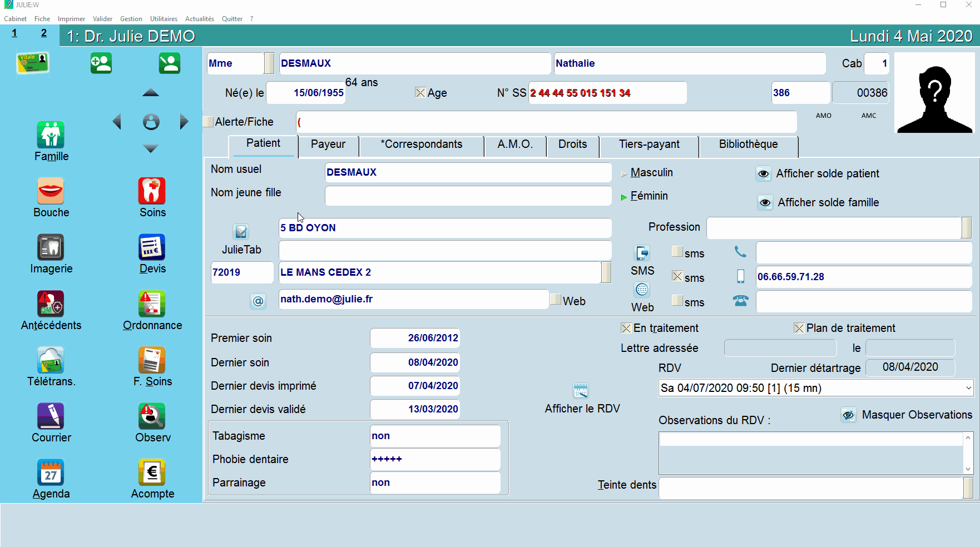The width and height of the screenshot is (980, 547).
Task: Open the Famille icon in sidebar
Action: click(51, 135)
